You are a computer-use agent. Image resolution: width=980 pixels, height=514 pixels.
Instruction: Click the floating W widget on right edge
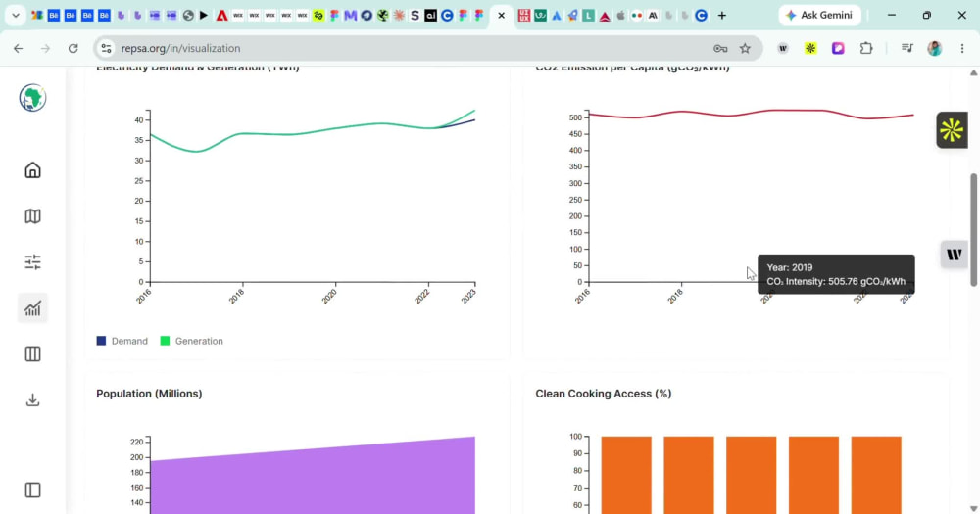click(x=955, y=255)
